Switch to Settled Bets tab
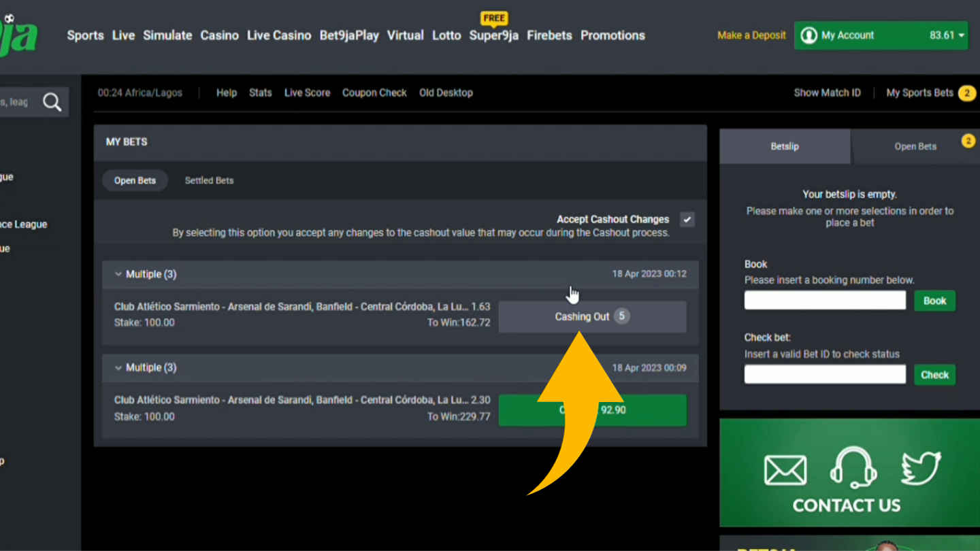The height and width of the screenshot is (551, 980). (x=209, y=180)
